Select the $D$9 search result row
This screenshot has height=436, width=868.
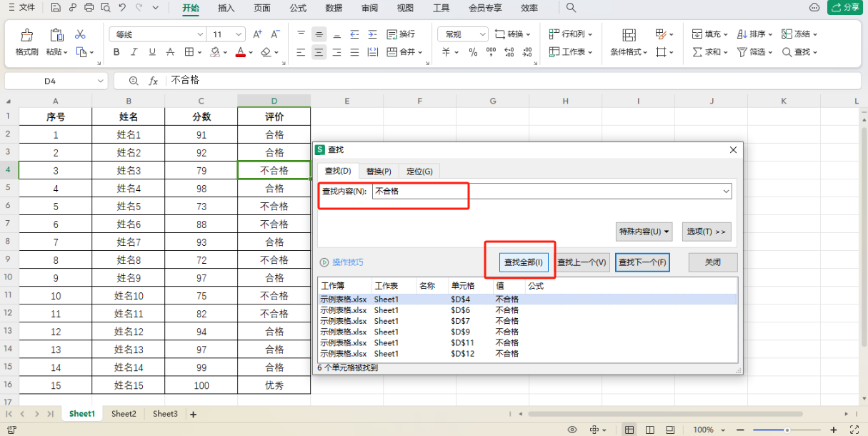(527, 332)
